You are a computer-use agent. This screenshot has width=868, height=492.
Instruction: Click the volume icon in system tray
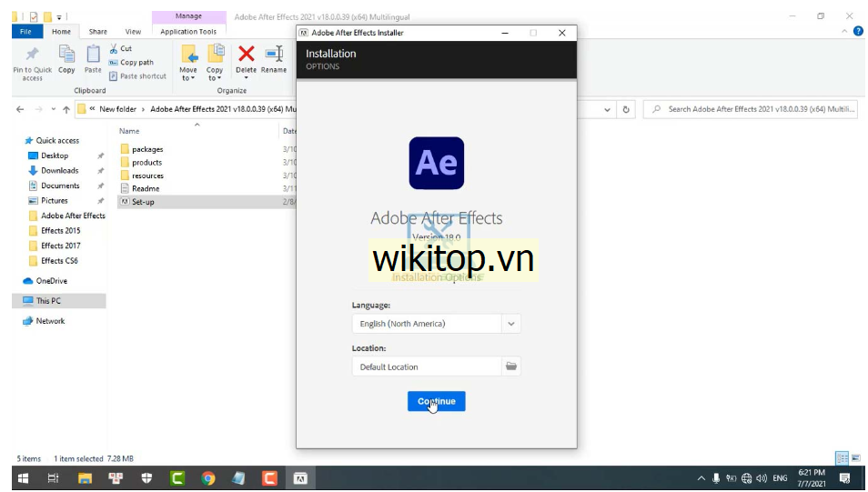pyautogui.click(x=762, y=478)
